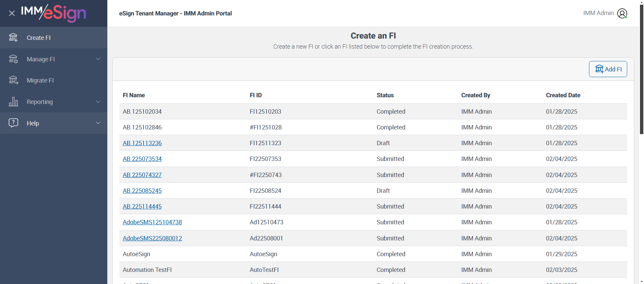
Task: Click the page's vertical scrollbar thumb
Action: click(641, 67)
